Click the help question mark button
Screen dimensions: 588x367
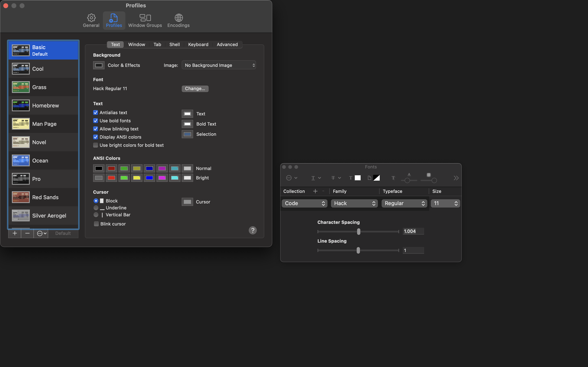pyautogui.click(x=253, y=230)
